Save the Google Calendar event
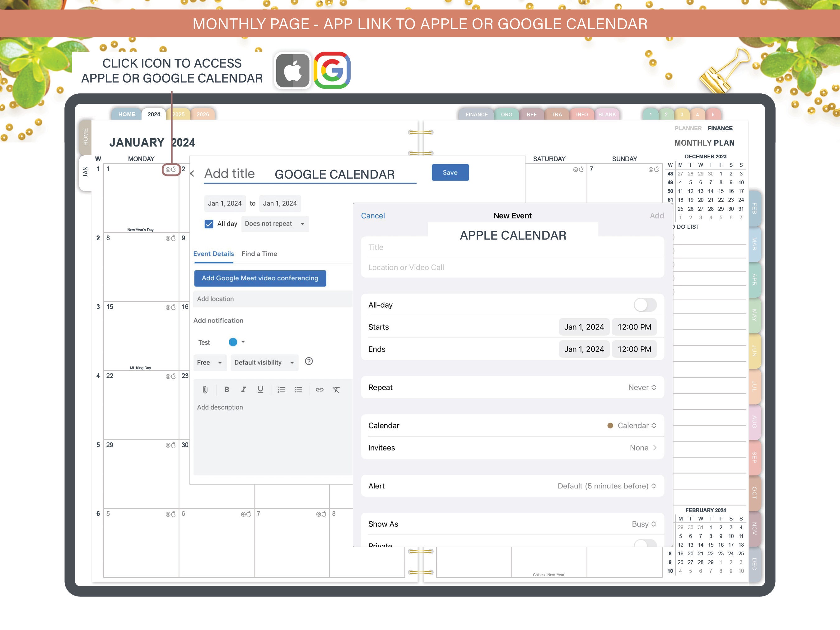Image resolution: width=840 pixels, height=630 pixels. [450, 172]
